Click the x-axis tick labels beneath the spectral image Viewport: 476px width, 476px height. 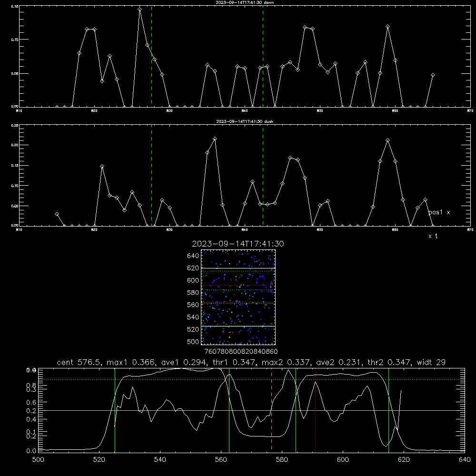(241, 352)
